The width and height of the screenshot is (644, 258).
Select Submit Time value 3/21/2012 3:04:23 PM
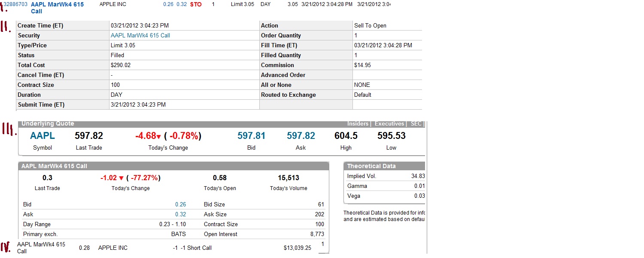pyautogui.click(x=138, y=105)
